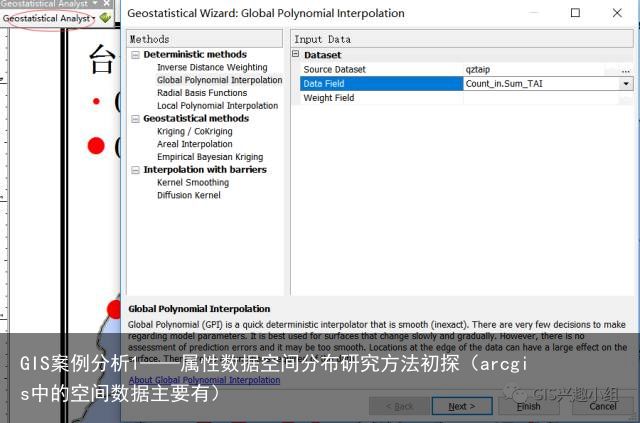640x423 pixels.
Task: Click the Finish button
Action: coord(528,406)
